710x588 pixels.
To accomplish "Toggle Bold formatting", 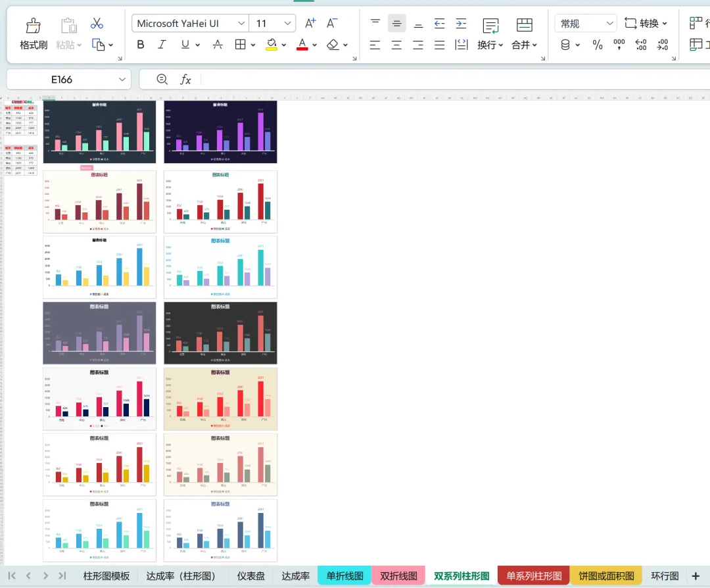I will pyautogui.click(x=141, y=44).
